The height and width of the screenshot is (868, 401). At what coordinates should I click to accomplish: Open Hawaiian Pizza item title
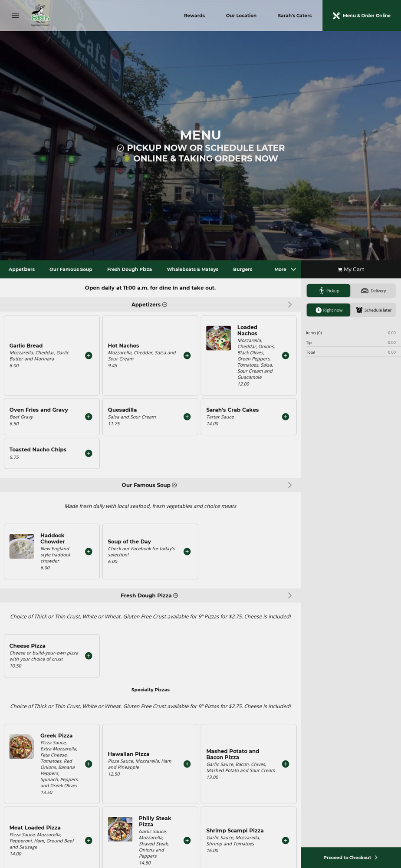[x=128, y=754]
